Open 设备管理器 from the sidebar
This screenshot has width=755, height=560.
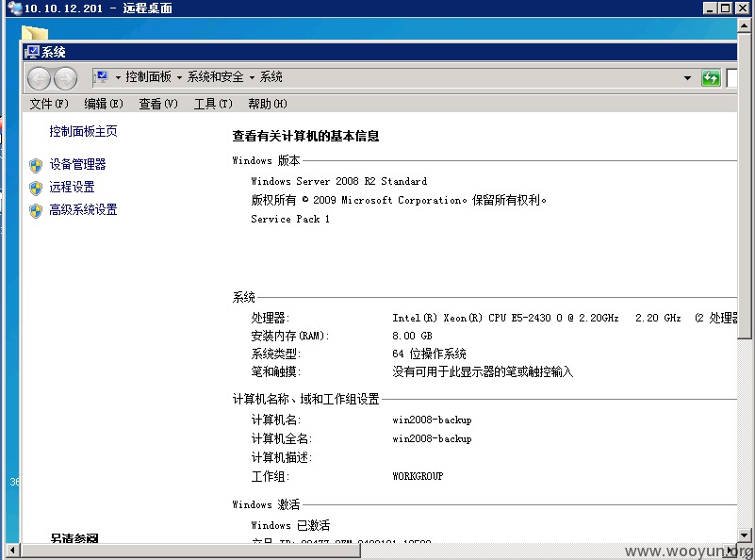[x=77, y=164]
